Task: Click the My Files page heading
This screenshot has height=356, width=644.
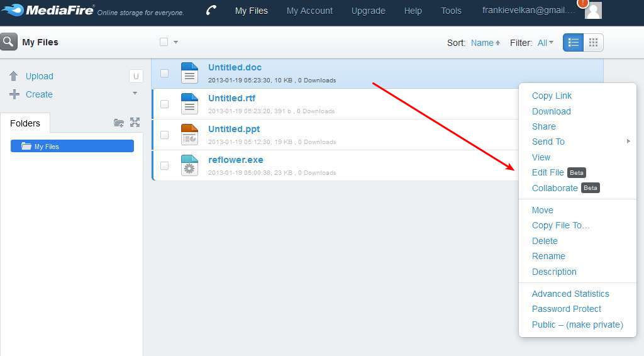Action: (40, 42)
